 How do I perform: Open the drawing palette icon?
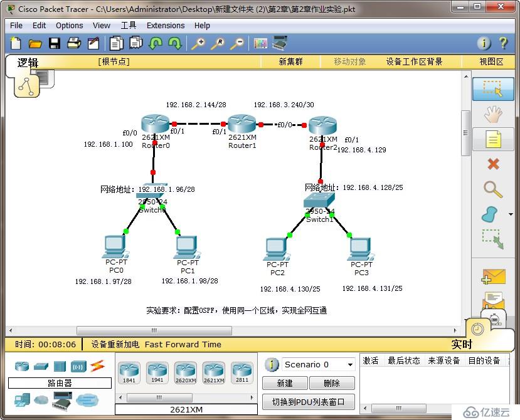260,43
